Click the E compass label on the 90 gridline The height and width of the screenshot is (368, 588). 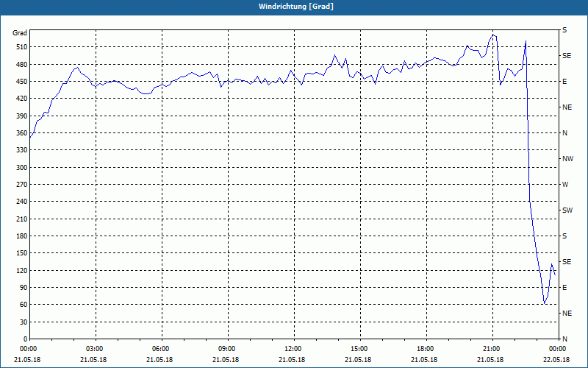564,288
